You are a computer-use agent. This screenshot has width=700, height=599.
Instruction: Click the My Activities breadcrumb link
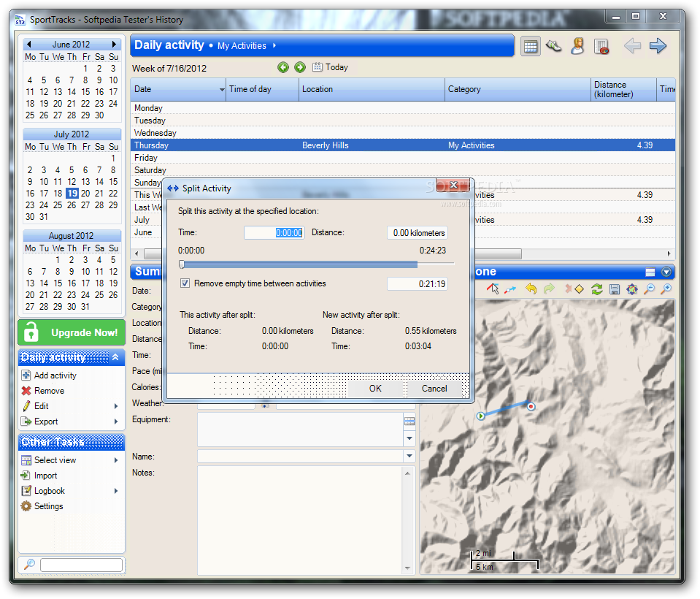(x=242, y=46)
